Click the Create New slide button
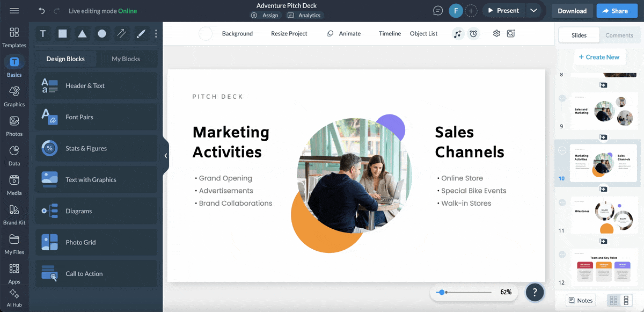Screen dimensions: 644x312 coord(598,57)
